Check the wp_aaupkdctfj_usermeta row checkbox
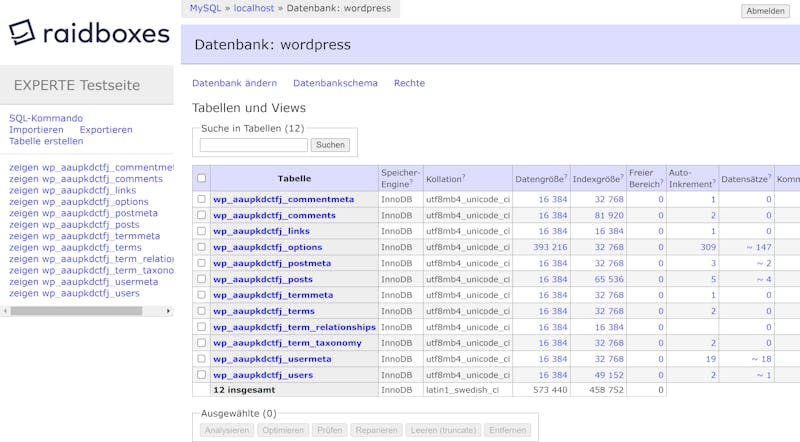Screen dimensions: 800x442 click(x=202, y=359)
